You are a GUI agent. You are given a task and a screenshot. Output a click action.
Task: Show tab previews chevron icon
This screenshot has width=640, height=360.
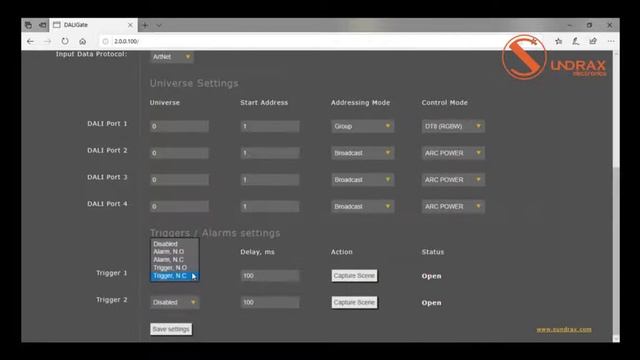point(159,25)
